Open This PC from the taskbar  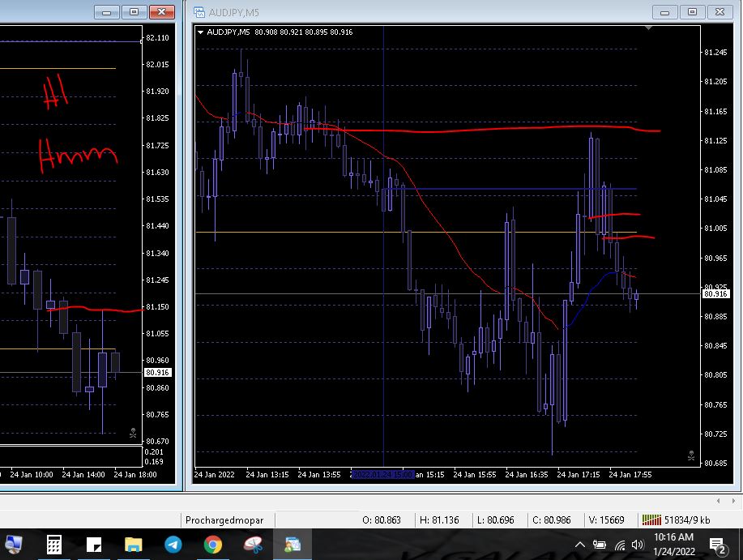pyautogui.click(x=13, y=545)
